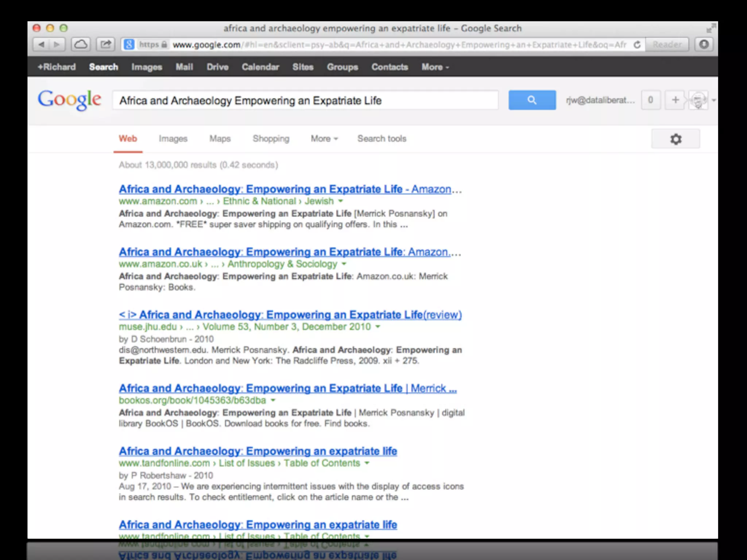The height and width of the screenshot is (560, 747).
Task: Reload page with refresh arrow icon
Action: 637,44
